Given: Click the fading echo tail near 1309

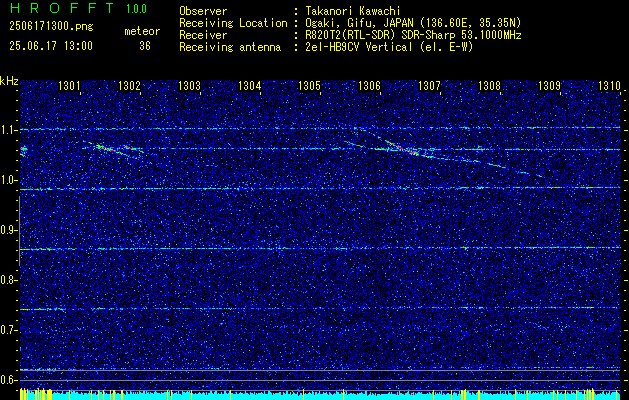Looking at the screenshot, I should click(532, 174).
